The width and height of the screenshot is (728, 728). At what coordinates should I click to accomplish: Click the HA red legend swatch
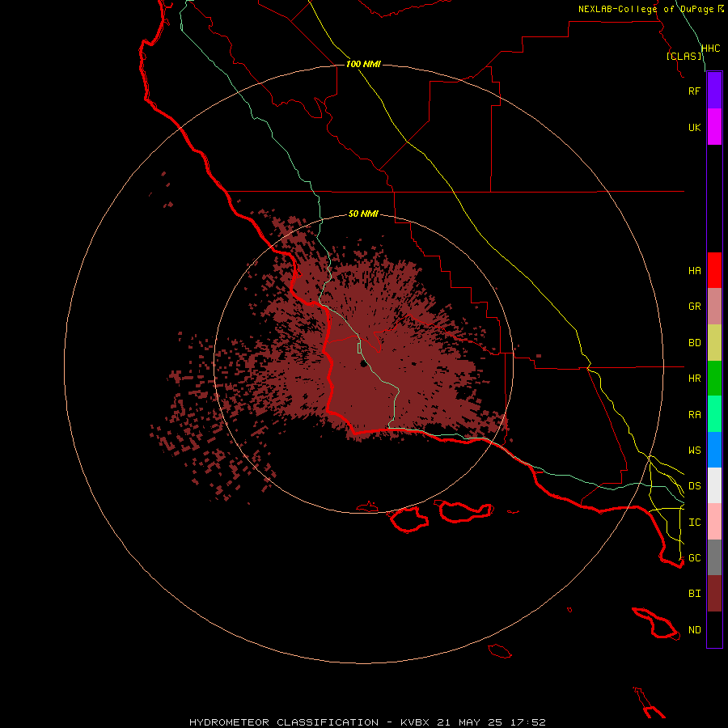(714, 270)
